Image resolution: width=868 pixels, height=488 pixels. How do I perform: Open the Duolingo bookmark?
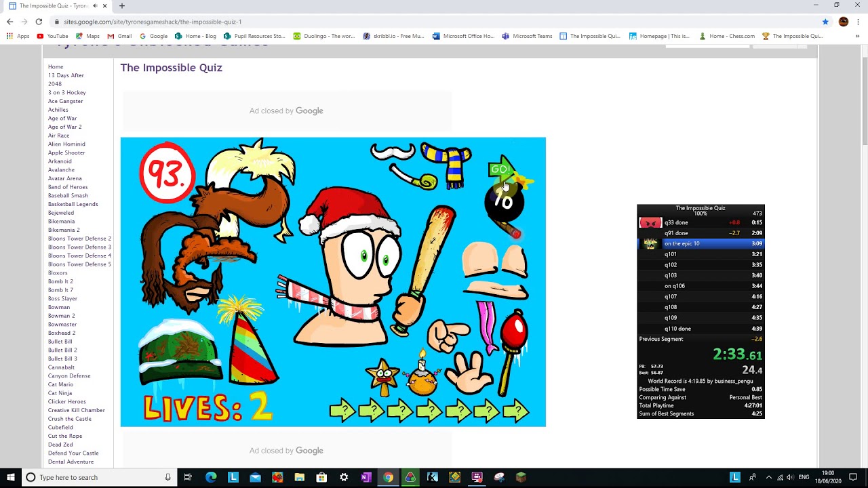323,36
